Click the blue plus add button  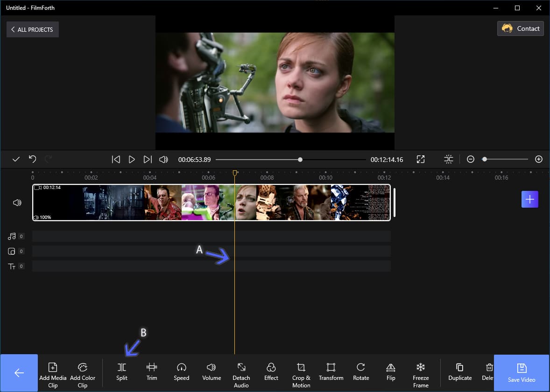point(529,199)
